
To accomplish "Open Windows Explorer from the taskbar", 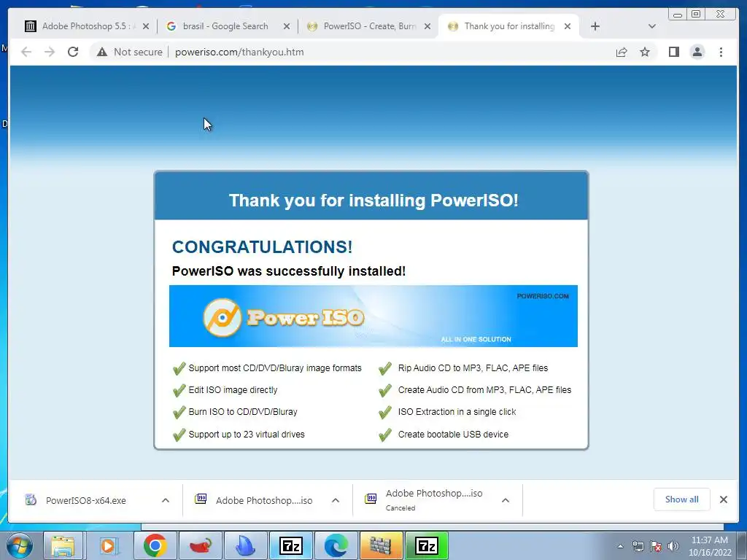I will (63, 545).
